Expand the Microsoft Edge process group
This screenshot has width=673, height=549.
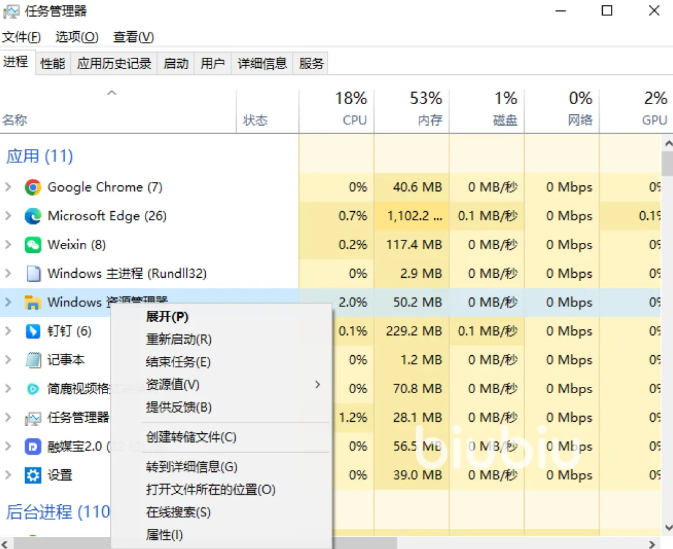(9, 216)
